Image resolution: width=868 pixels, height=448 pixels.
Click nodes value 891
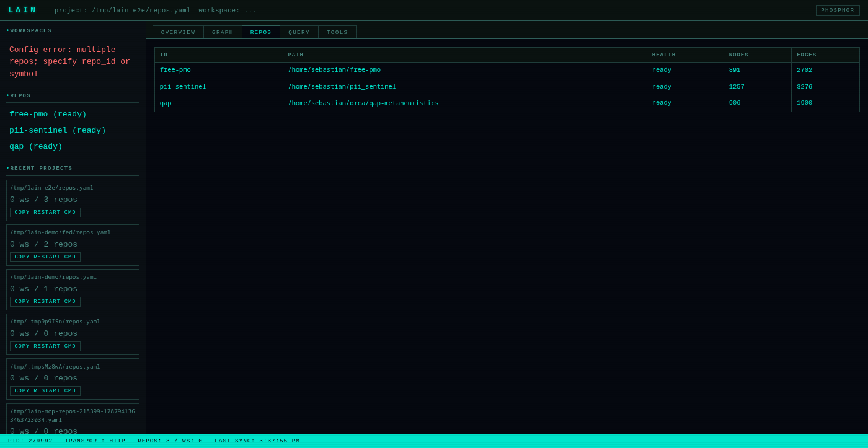(x=735, y=71)
